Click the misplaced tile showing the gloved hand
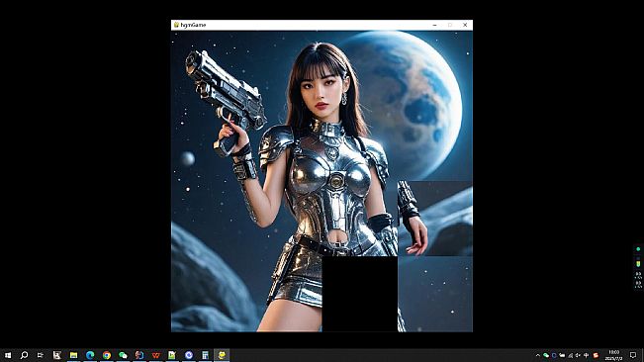644x362 pixels. coord(435,219)
